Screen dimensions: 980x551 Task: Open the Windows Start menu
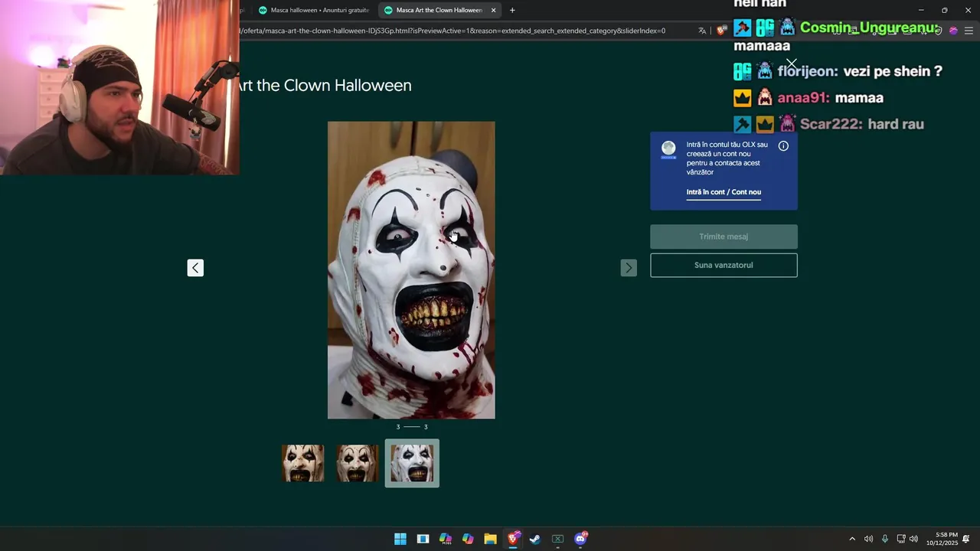400,539
